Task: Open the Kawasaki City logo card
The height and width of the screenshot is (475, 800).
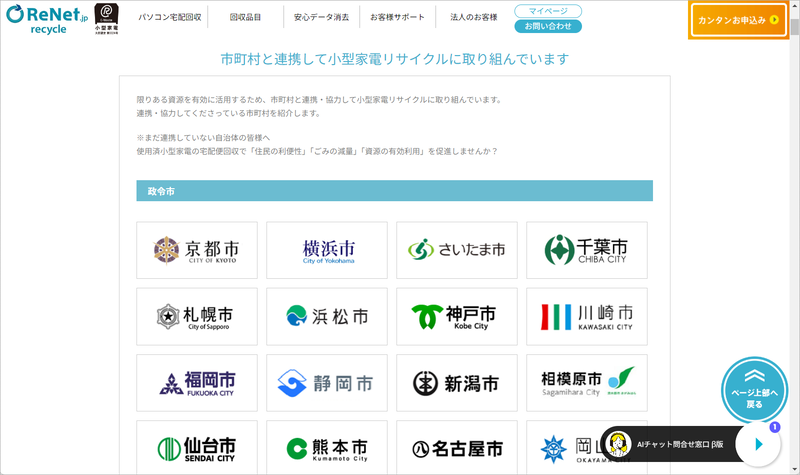Action: [587, 316]
